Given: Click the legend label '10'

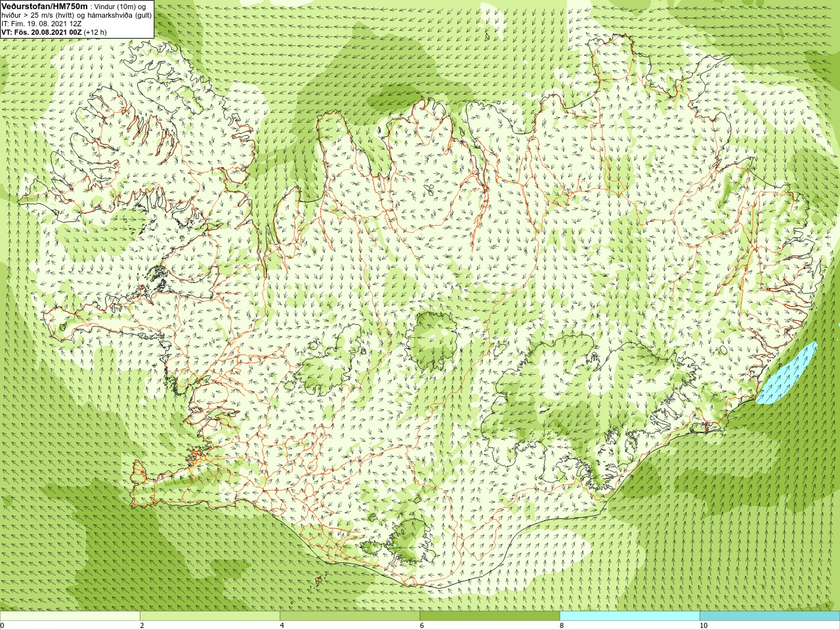Looking at the screenshot, I should point(703,625).
